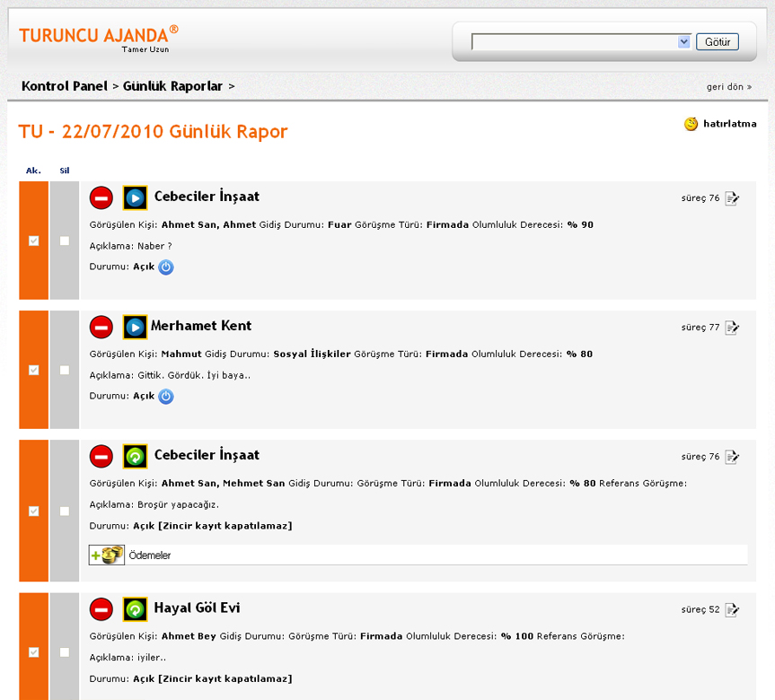
Task: Click Ödemeler add coins icon
Action: point(107,556)
